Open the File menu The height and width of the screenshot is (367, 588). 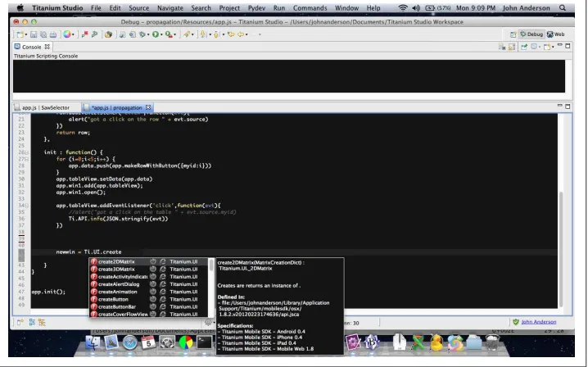point(96,8)
